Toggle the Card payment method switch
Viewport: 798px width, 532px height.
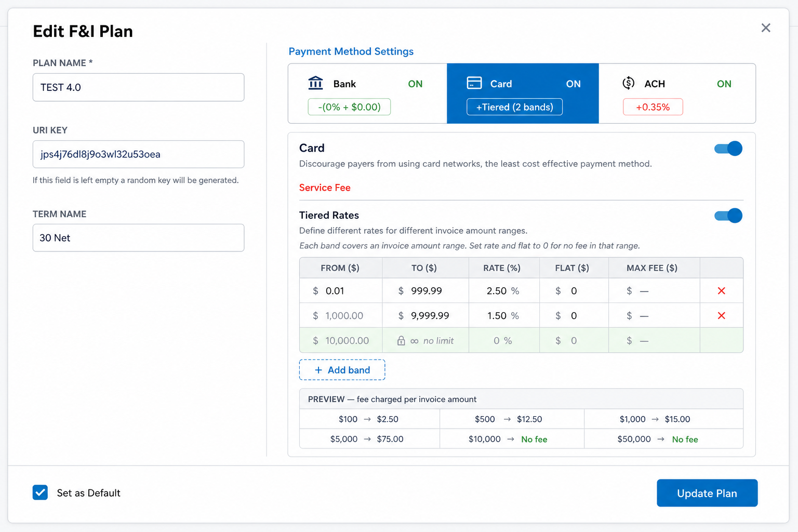click(728, 149)
